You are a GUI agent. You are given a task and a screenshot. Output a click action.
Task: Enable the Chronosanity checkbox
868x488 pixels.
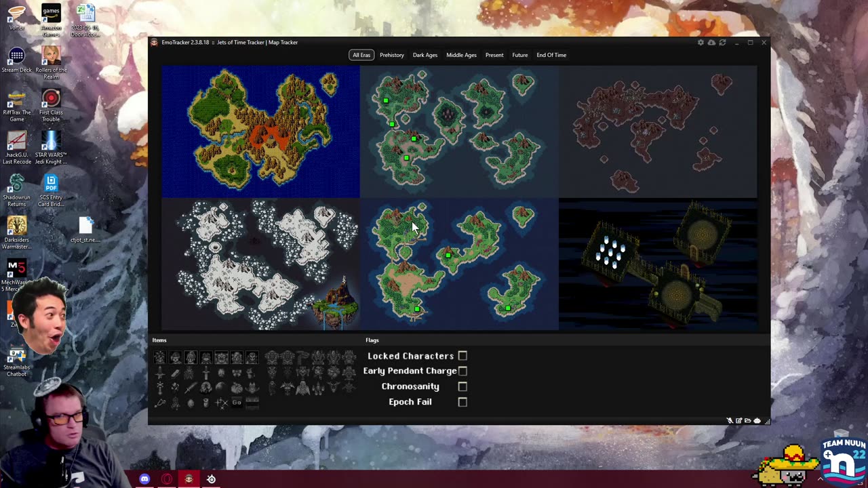click(x=462, y=386)
